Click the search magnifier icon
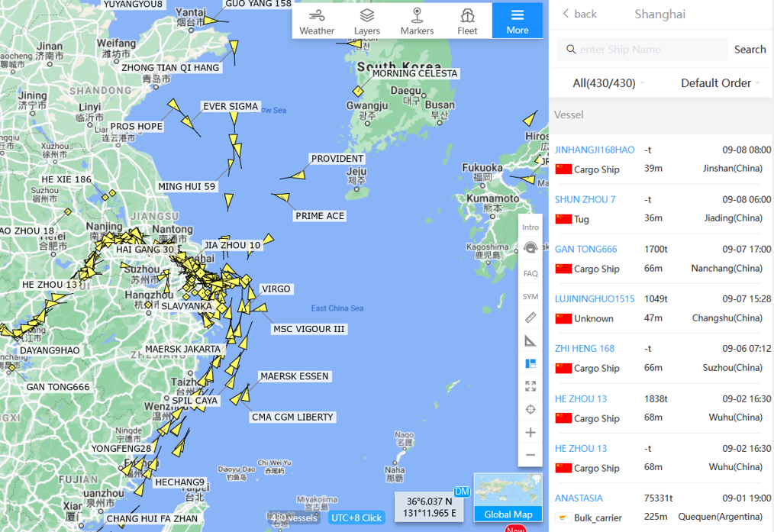Viewport: 774px width, 532px height. 571,50
